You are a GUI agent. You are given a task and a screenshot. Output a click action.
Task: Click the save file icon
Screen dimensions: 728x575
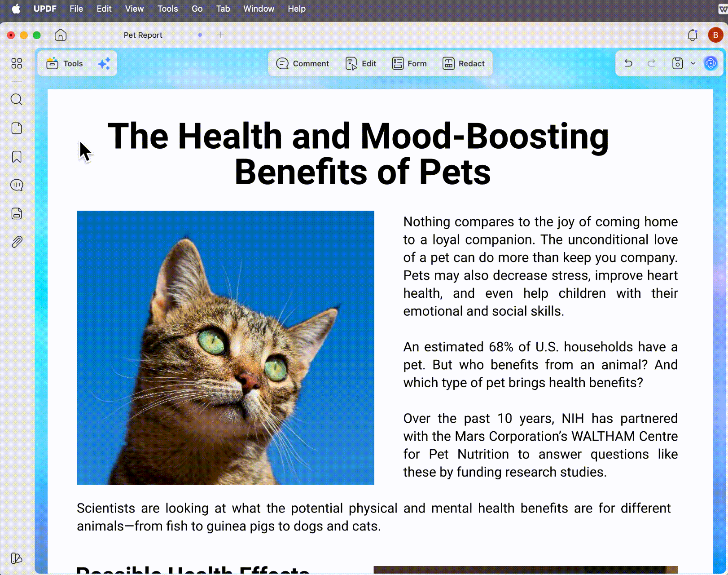pyautogui.click(x=678, y=63)
